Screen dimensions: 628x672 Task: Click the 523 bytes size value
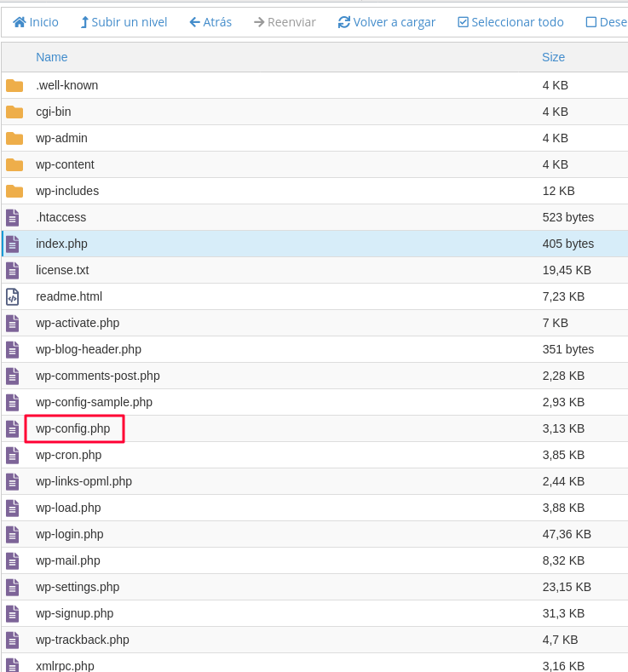point(568,217)
